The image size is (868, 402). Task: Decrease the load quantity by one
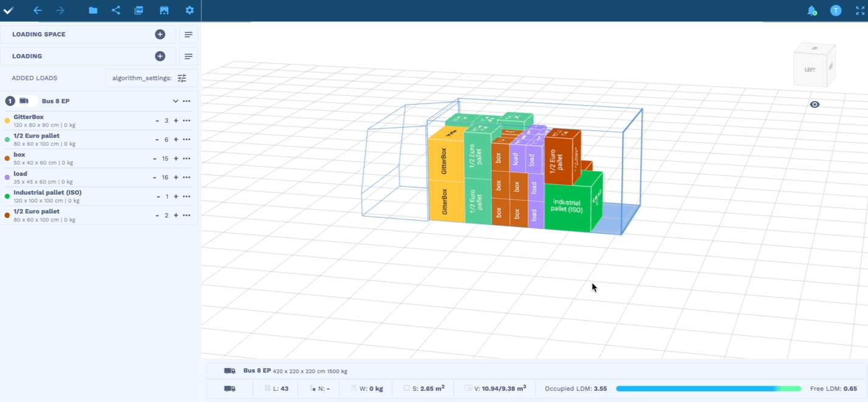(155, 177)
